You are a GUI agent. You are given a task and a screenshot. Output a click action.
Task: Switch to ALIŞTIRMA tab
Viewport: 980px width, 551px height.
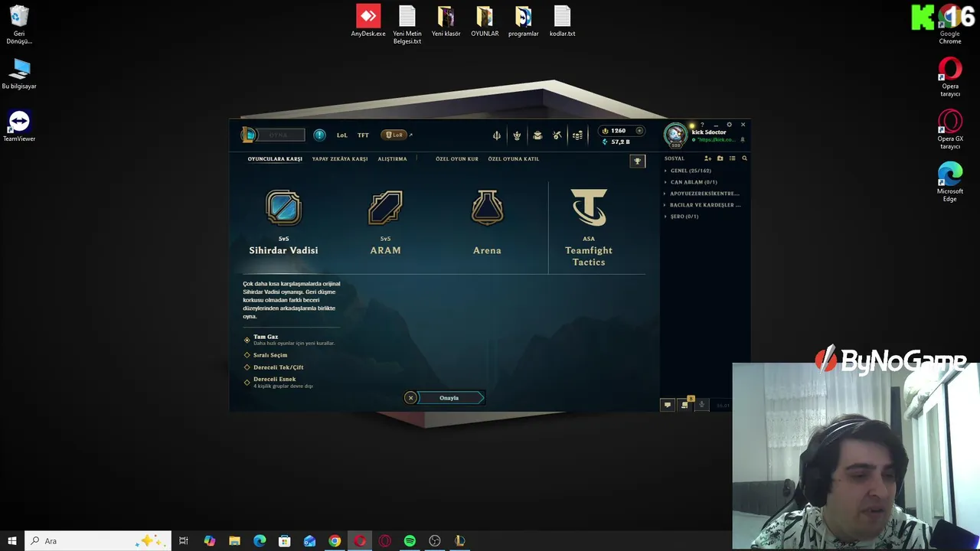tap(392, 159)
